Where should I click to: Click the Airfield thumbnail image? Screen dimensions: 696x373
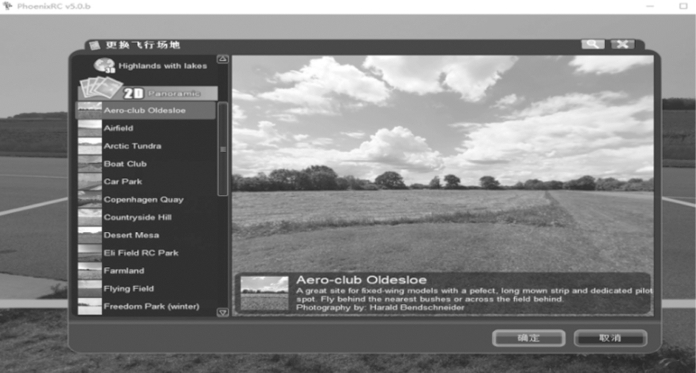[90, 128]
